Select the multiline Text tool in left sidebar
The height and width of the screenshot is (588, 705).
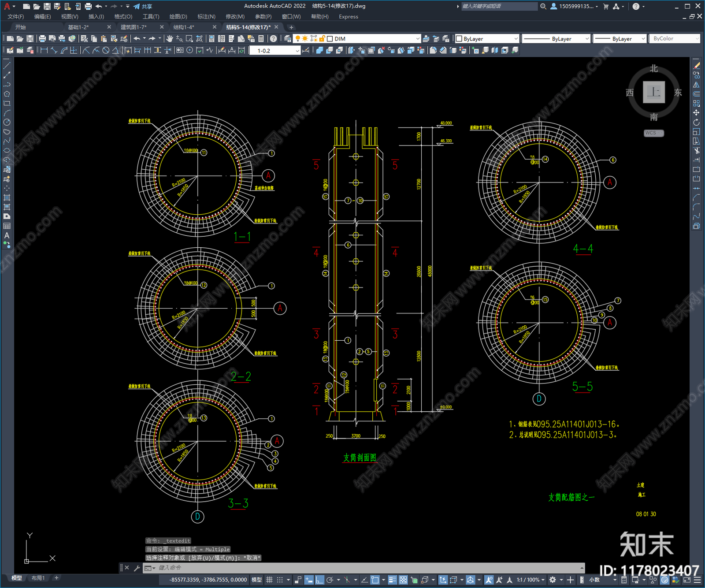pyautogui.click(x=7, y=235)
